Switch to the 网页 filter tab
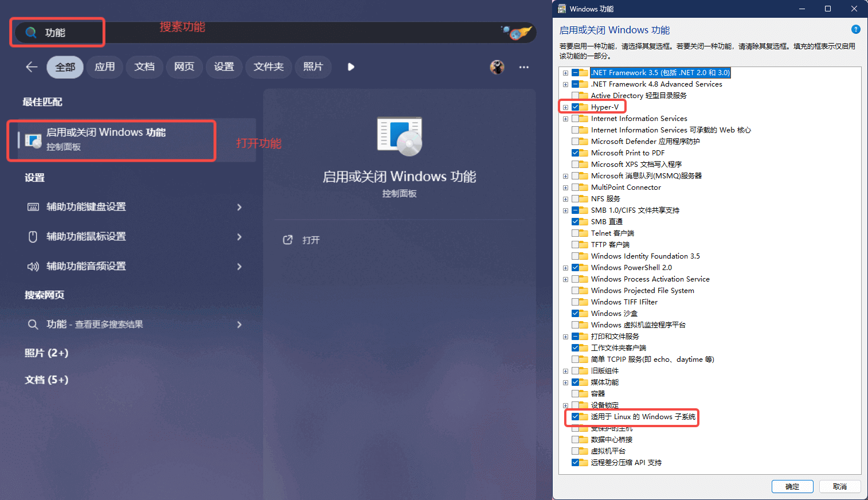The image size is (868, 500). [x=184, y=67]
